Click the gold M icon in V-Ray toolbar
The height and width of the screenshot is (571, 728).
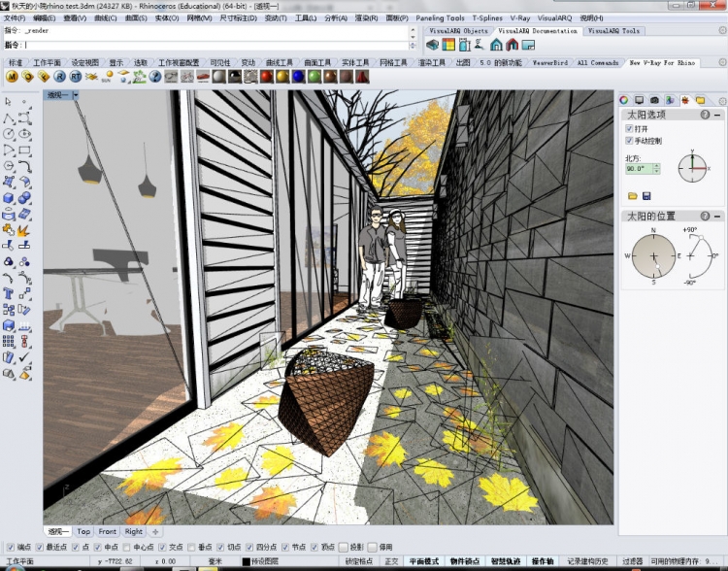pyautogui.click(x=13, y=76)
